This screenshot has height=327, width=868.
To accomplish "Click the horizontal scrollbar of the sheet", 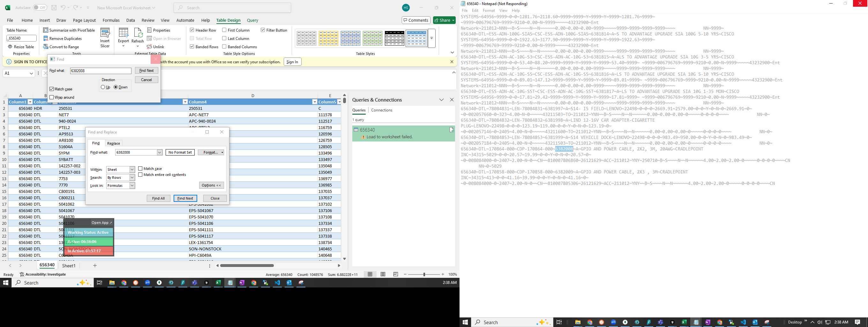I will coord(247,266).
